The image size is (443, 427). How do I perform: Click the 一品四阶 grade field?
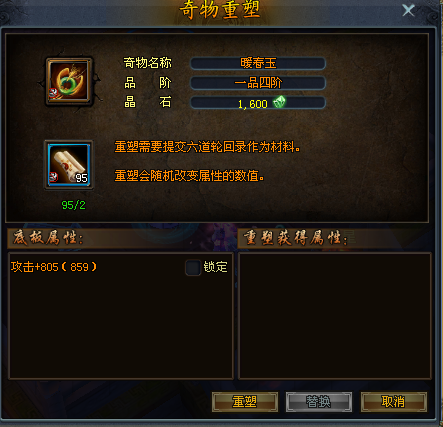pos(258,83)
